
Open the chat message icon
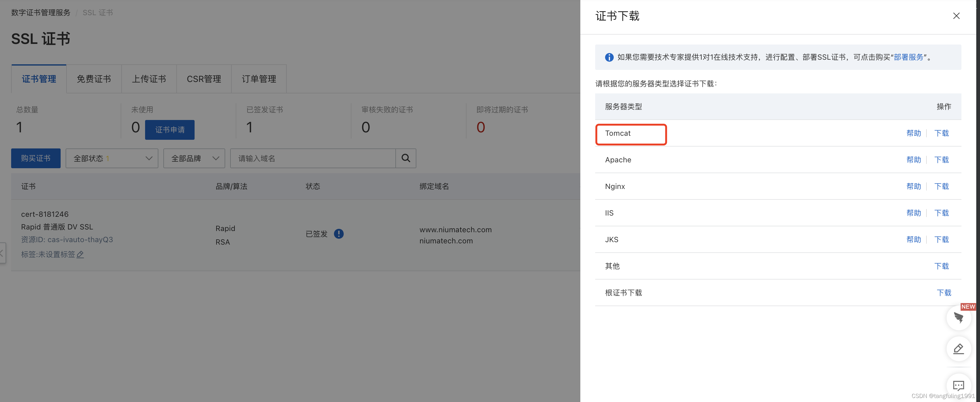click(959, 386)
